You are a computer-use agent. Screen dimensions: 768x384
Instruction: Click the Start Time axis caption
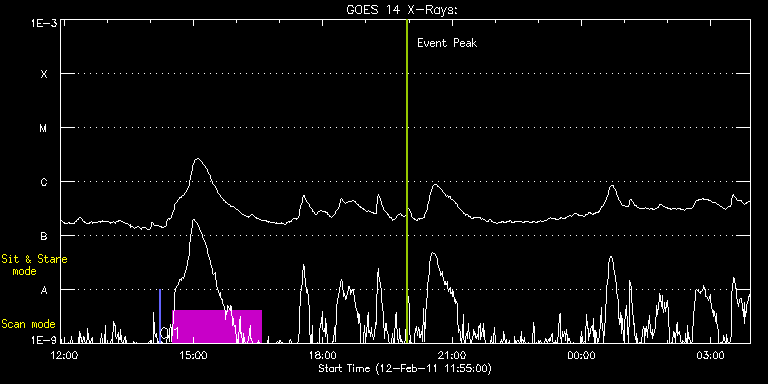click(x=405, y=368)
